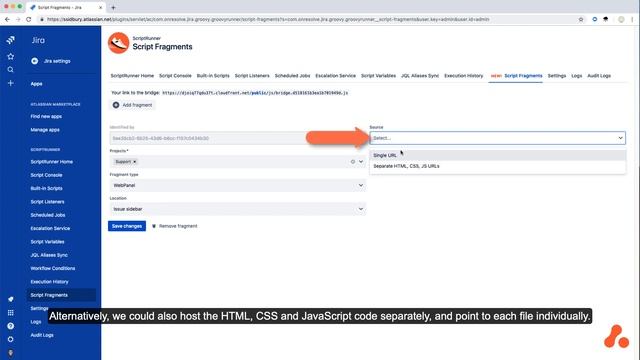Open the Logs tab
Screen dimensions: 640x360
[x=577, y=76]
